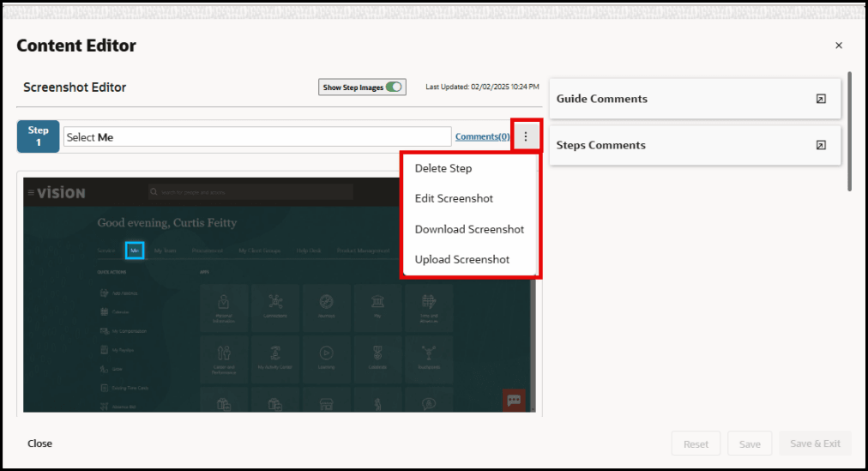The width and height of the screenshot is (868, 471).
Task: Click the Save button
Action: 750,444
